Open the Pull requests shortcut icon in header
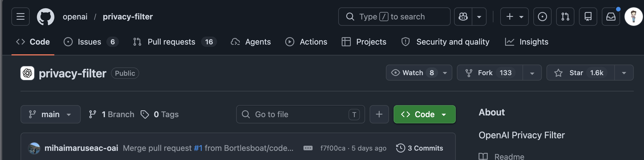The width and height of the screenshot is (644, 160). 565,17
